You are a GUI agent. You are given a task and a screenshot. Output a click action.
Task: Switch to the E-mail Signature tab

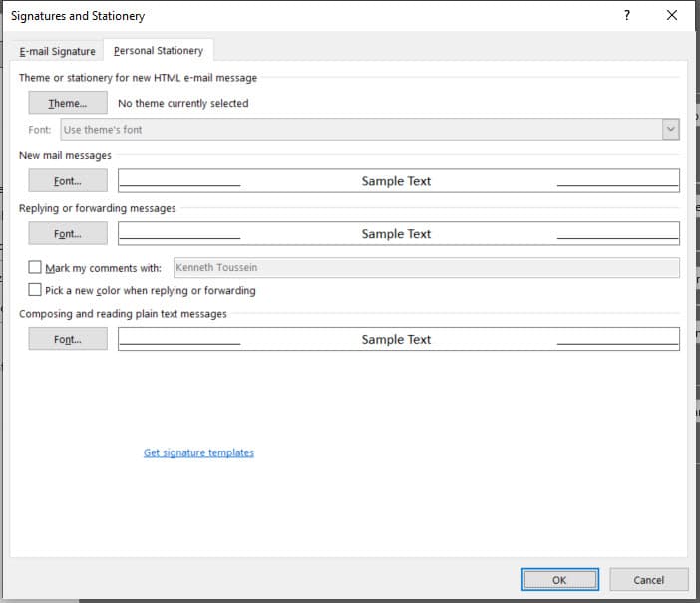coord(57,51)
